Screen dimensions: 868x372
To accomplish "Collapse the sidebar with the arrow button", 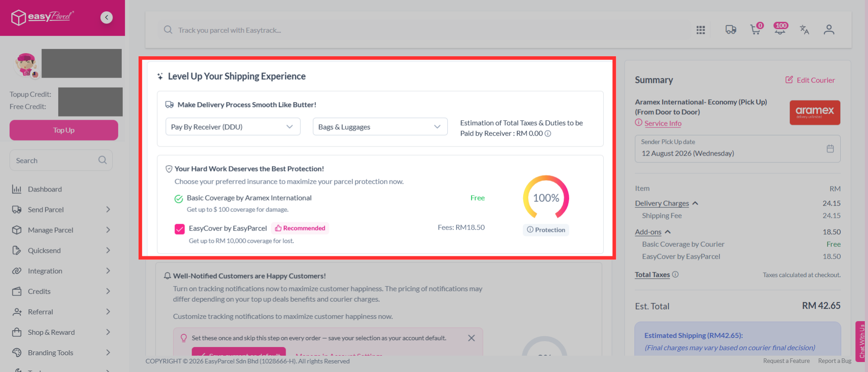I will tap(106, 17).
